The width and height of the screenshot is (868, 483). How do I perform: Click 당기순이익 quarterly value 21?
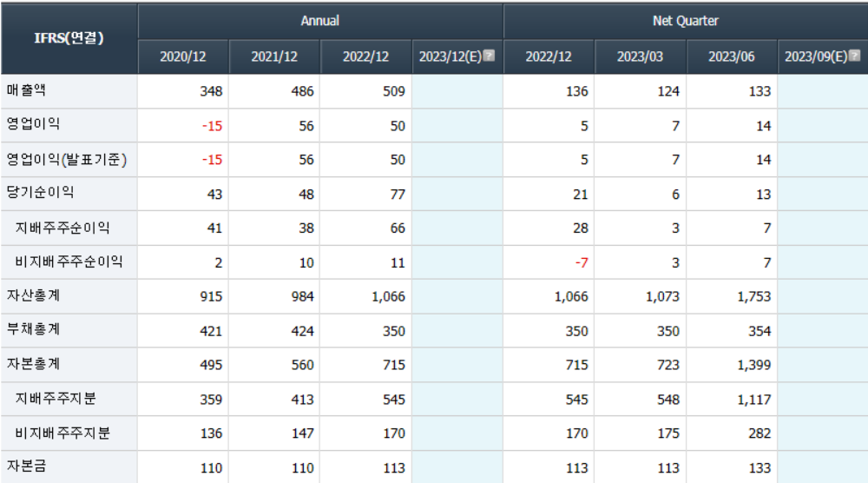coord(580,195)
